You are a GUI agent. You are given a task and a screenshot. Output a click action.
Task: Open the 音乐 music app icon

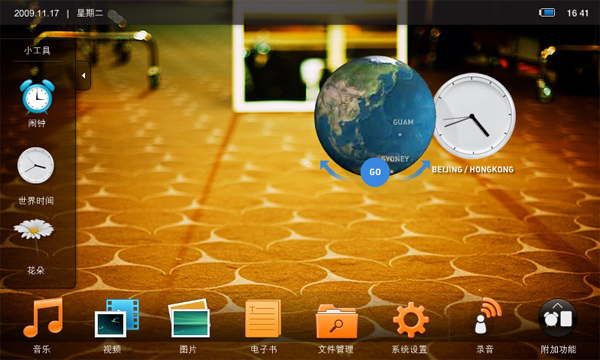pyautogui.click(x=43, y=318)
